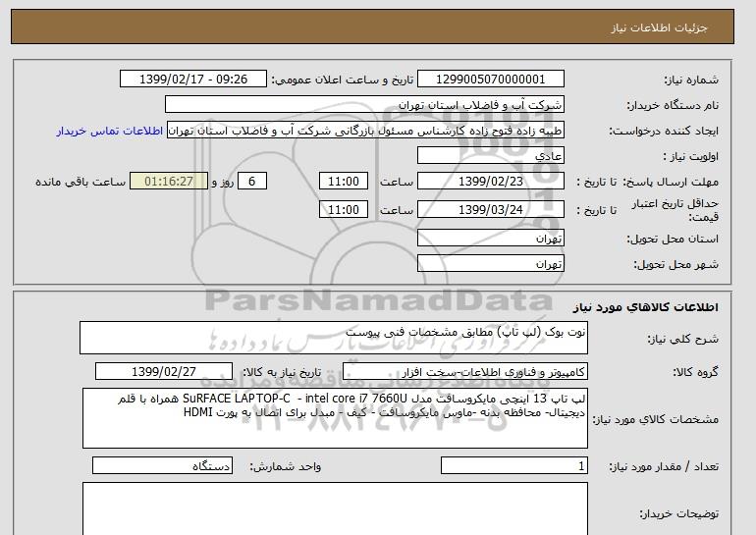Click the label استان محل تحویل
The image size is (756, 535).
pos(673,239)
